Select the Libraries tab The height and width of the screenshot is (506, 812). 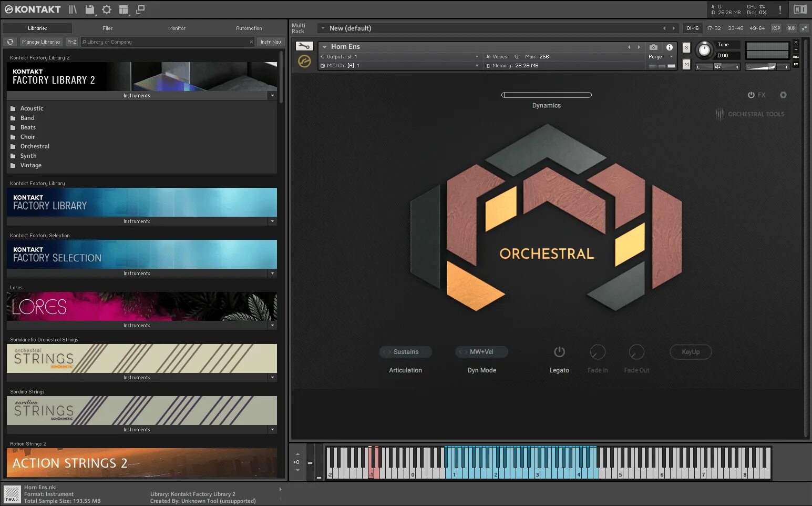pos(37,28)
